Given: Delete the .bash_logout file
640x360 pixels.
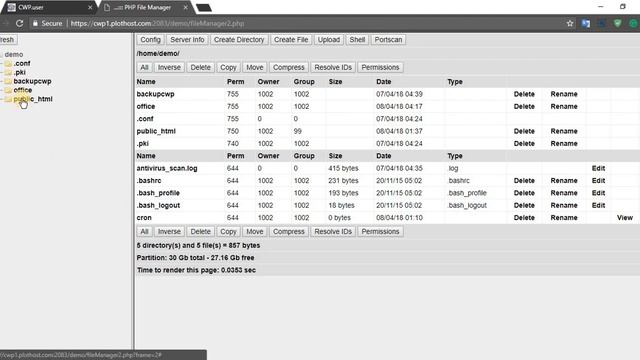Looking at the screenshot, I should click(524, 205).
